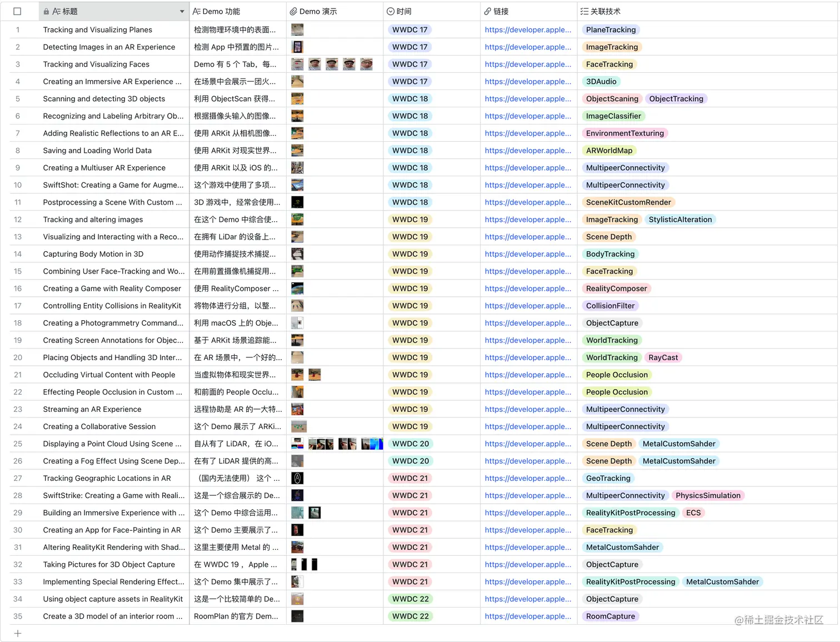Open link for Scanning and detecting 3D objects

click(528, 99)
